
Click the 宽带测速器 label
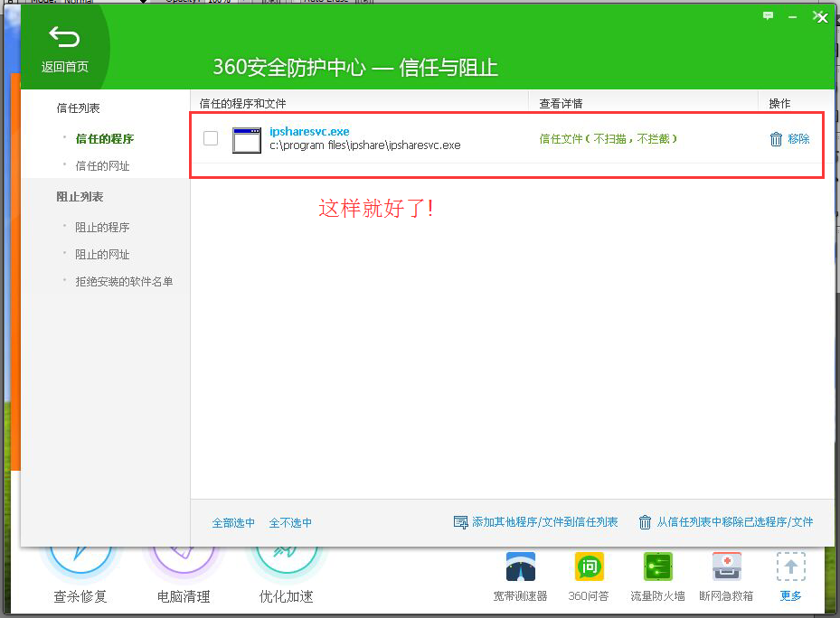pos(520,596)
